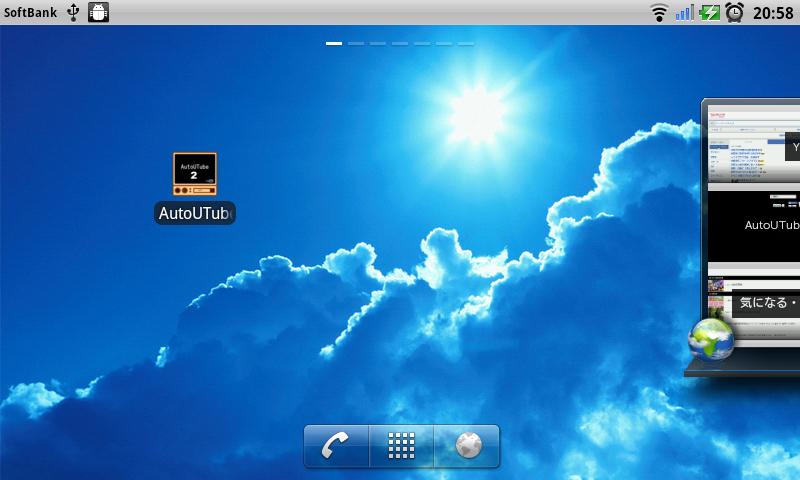Open the top webpage thumbnail in widget
The image size is (800, 480).
(754, 144)
